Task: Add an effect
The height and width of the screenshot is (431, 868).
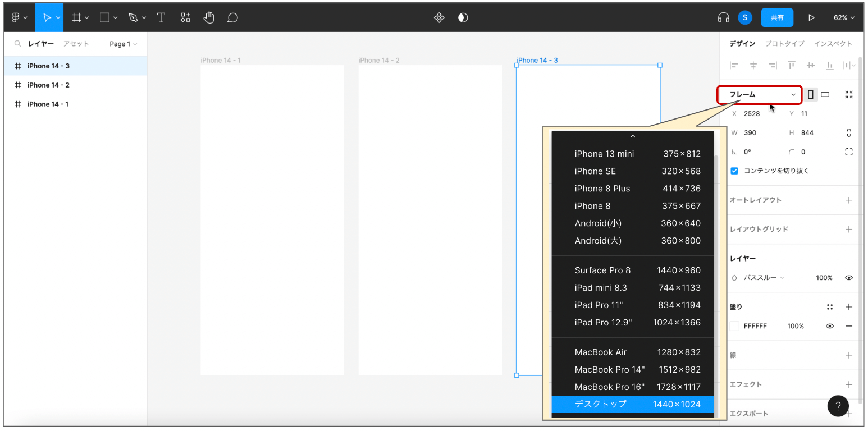Action: [x=849, y=384]
